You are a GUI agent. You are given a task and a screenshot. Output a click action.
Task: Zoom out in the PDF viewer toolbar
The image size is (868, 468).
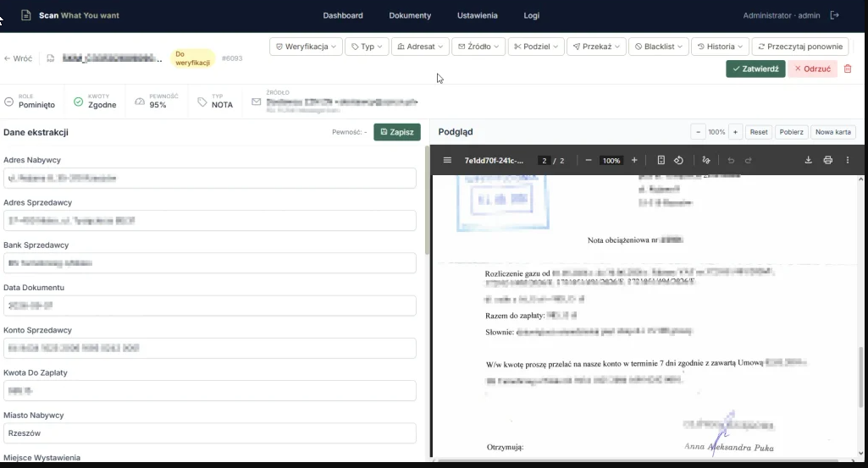click(x=589, y=161)
